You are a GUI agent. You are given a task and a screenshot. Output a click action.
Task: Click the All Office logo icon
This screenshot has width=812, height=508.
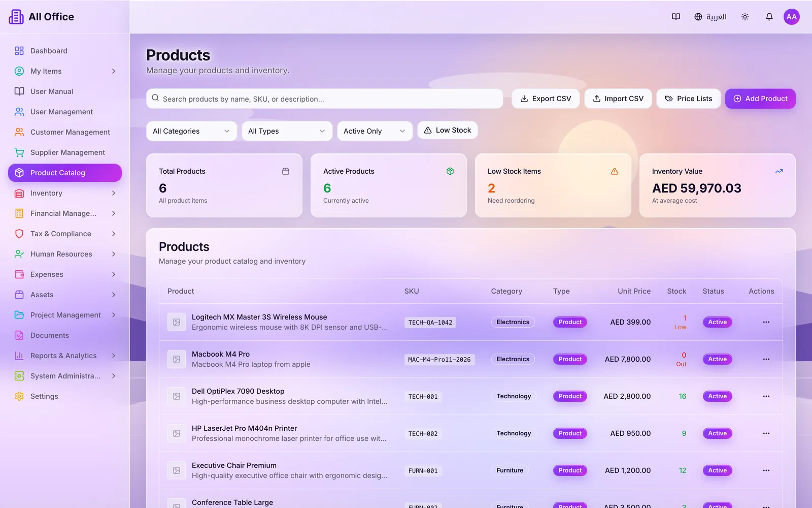point(16,17)
